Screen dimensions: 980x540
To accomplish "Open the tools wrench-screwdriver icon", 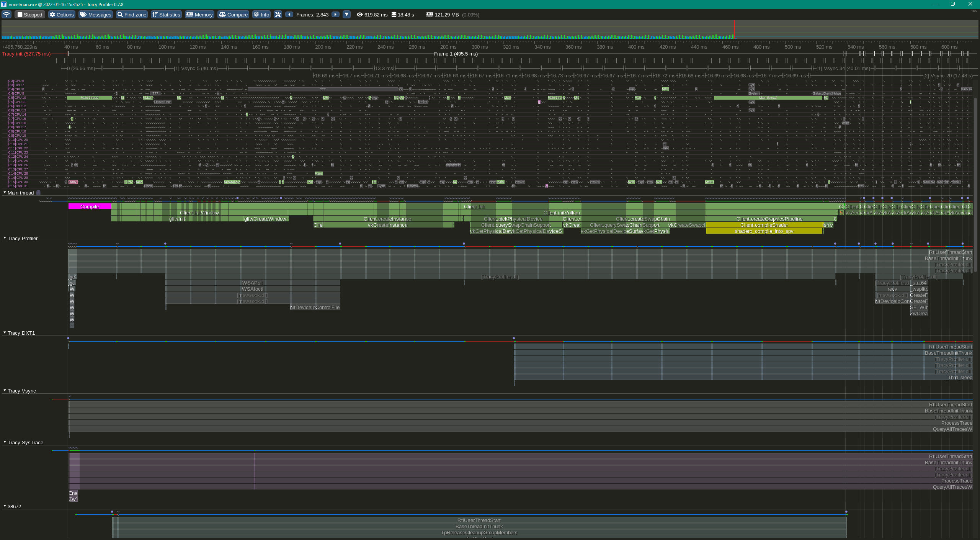I will click(x=278, y=15).
